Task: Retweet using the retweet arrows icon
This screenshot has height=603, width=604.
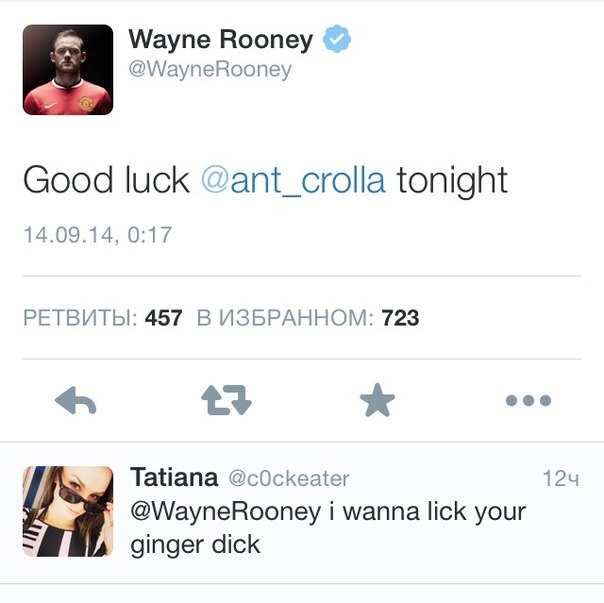Action: (x=226, y=400)
